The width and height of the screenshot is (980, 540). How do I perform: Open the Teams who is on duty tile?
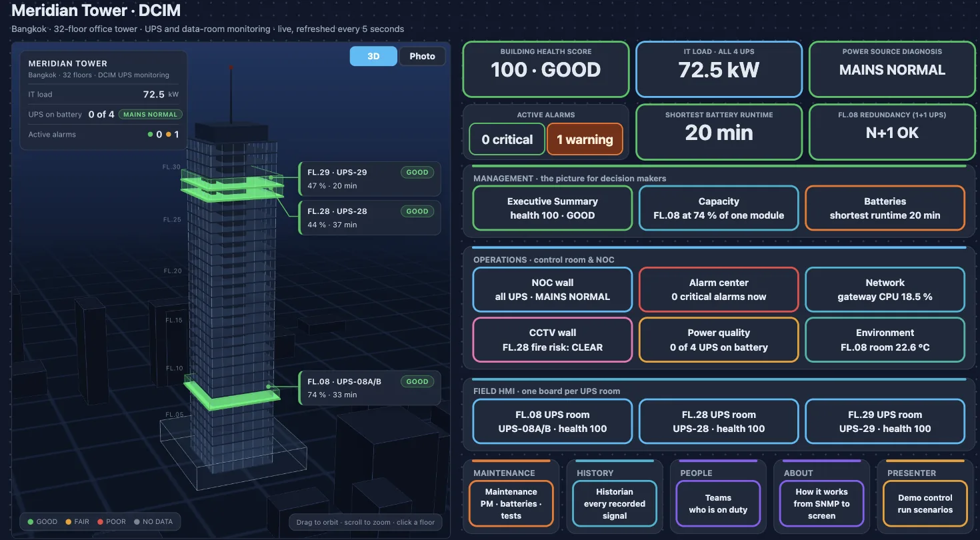click(x=718, y=504)
